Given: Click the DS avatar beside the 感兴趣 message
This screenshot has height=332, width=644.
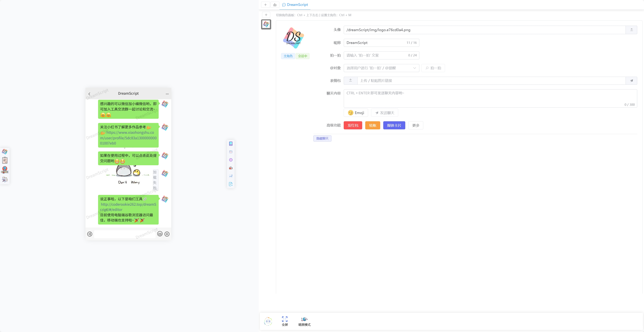Looking at the screenshot, I should pyautogui.click(x=165, y=104).
